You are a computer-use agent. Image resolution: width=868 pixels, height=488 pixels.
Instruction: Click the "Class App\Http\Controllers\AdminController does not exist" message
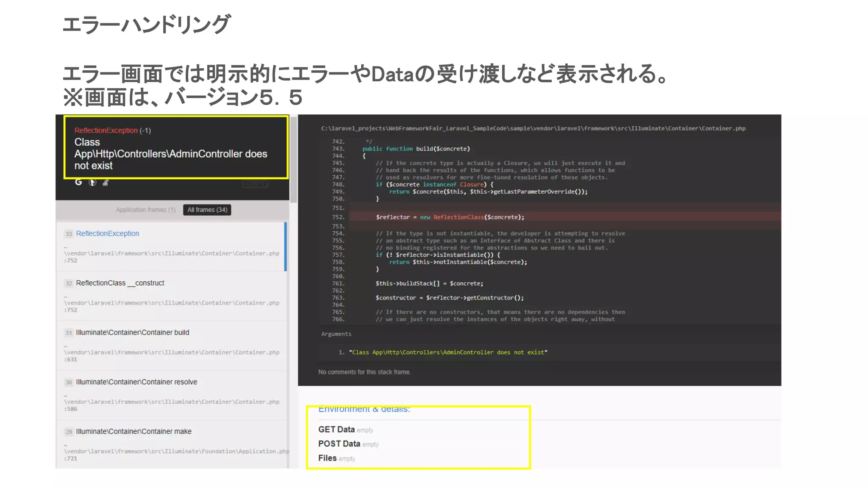(171, 154)
